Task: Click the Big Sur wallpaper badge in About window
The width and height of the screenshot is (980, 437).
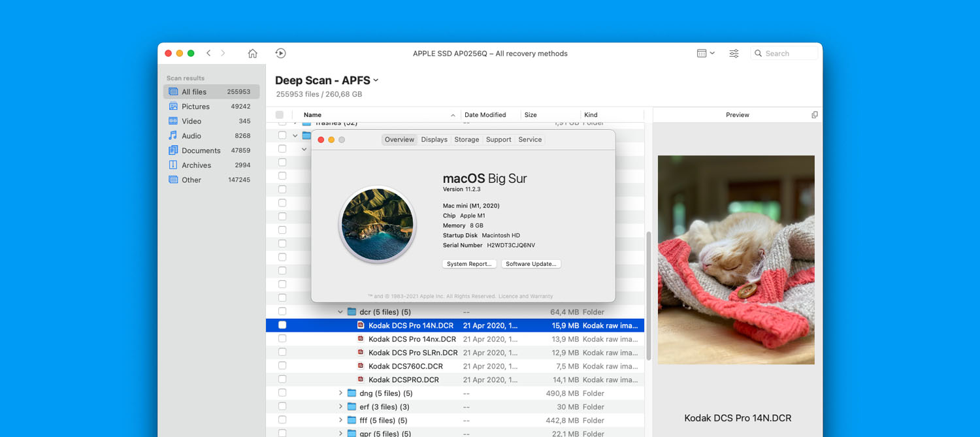Action: 378,224
